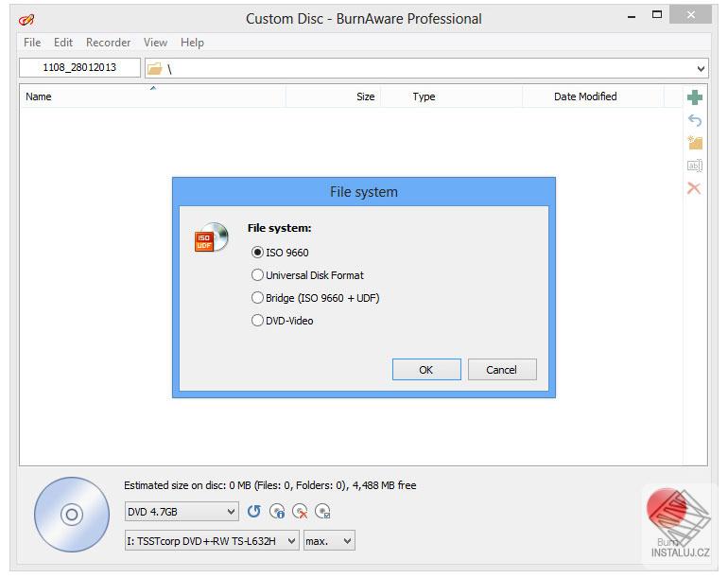Open the Edit menu
The image size is (728, 578).
coord(63,43)
